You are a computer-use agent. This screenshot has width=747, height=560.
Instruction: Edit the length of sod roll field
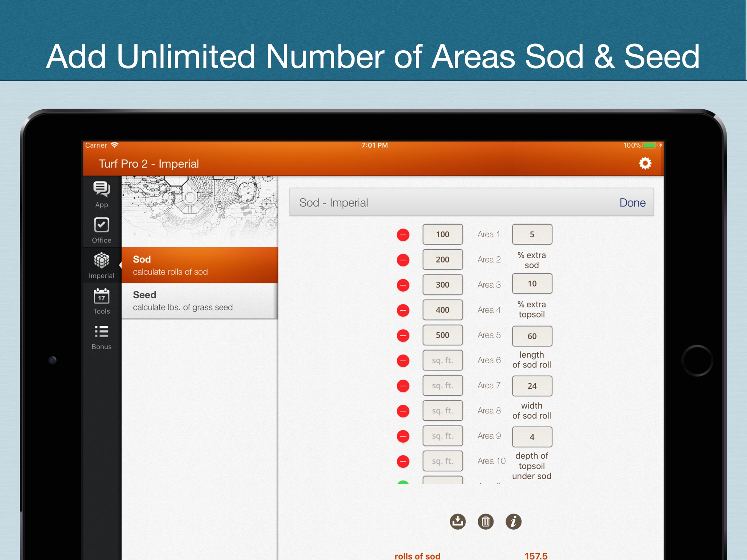point(532,336)
